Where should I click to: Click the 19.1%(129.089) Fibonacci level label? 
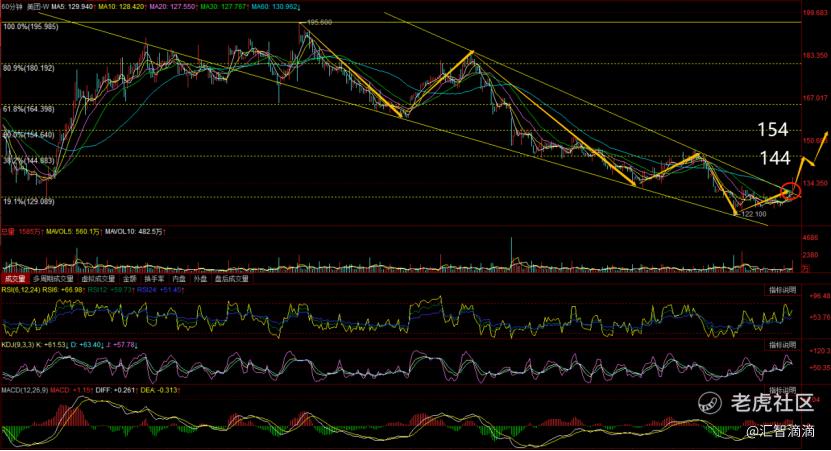(x=29, y=201)
